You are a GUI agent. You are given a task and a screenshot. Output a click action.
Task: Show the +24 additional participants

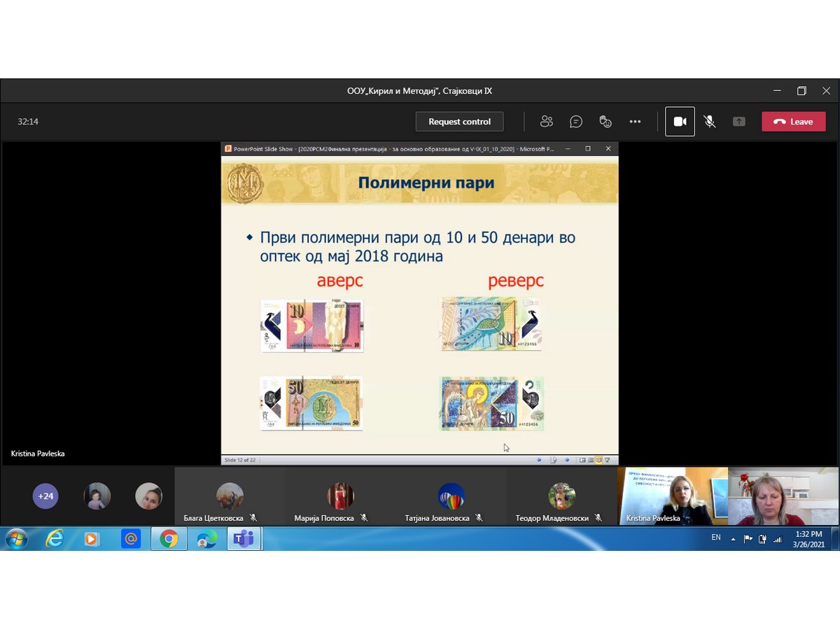pos(45,496)
